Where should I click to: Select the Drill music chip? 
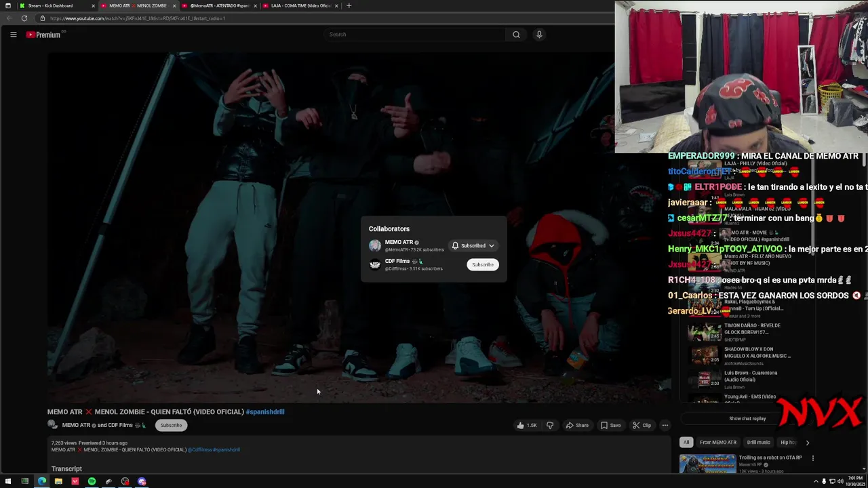759,443
